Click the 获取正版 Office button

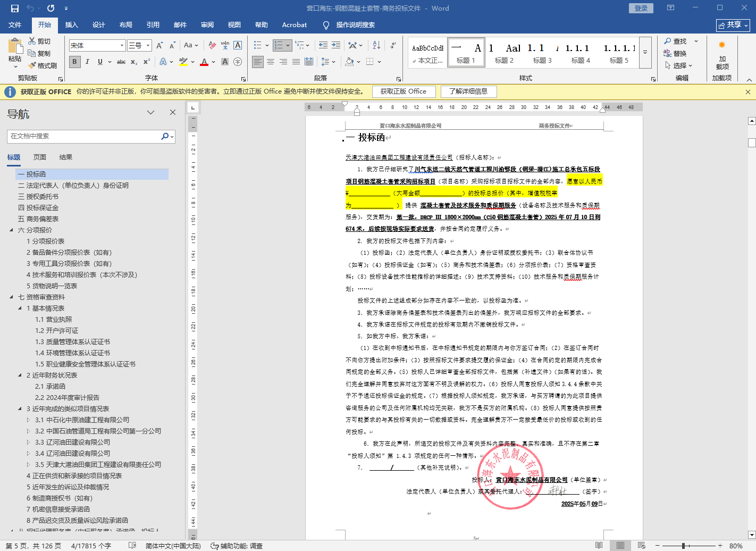(404, 91)
